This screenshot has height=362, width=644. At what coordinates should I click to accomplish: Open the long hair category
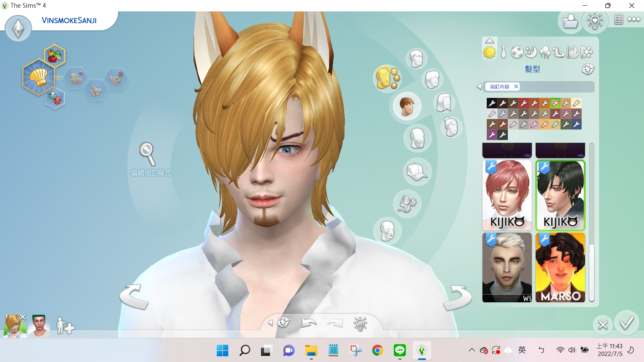click(444, 102)
